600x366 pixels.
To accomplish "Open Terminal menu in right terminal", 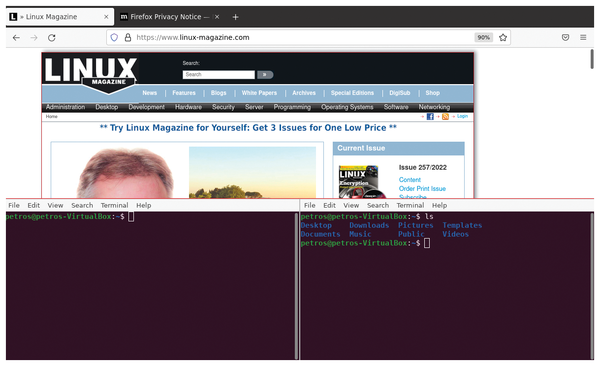I will pos(410,205).
